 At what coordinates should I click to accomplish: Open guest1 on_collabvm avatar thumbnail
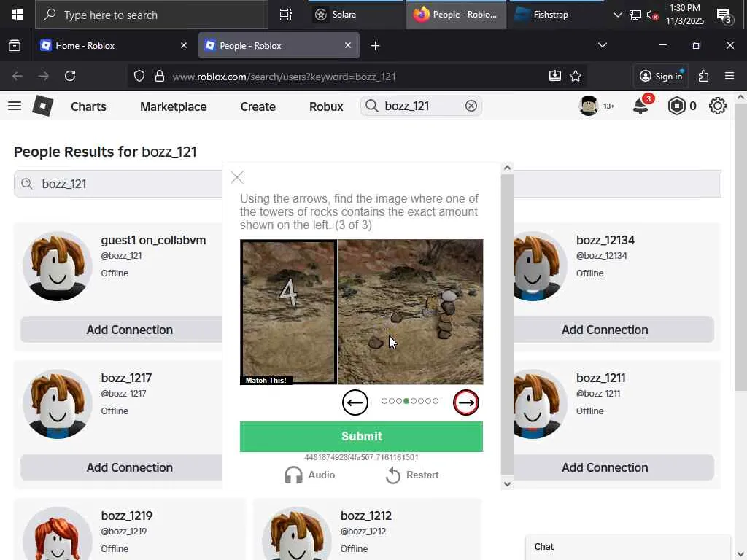(x=58, y=266)
